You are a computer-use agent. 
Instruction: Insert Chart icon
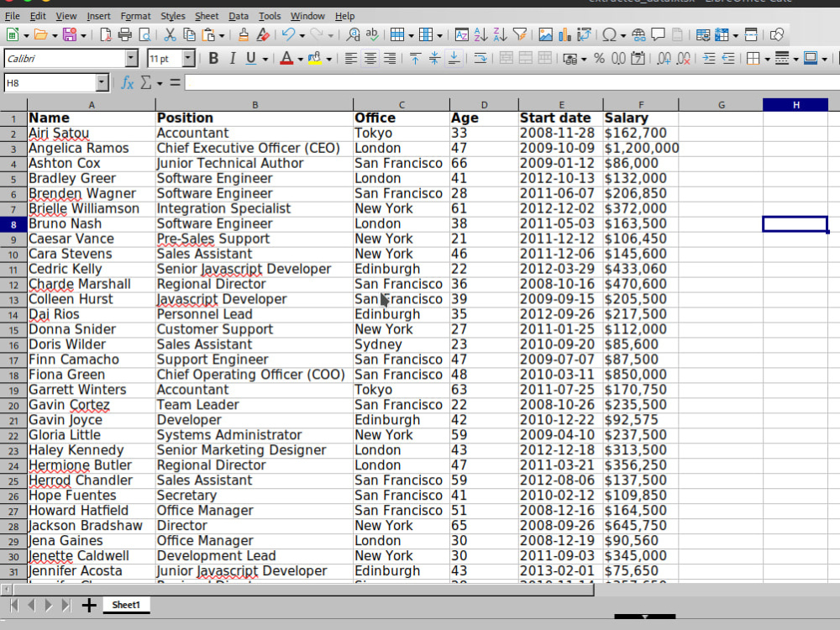564,35
